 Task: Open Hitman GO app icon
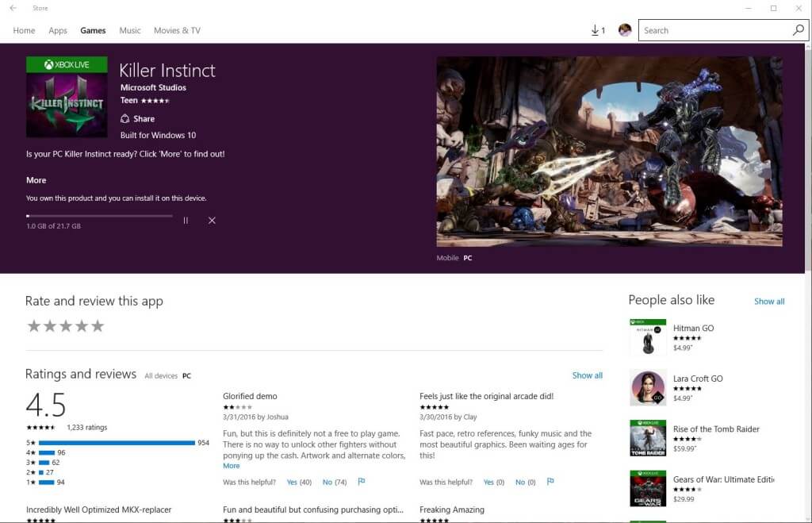pos(648,337)
